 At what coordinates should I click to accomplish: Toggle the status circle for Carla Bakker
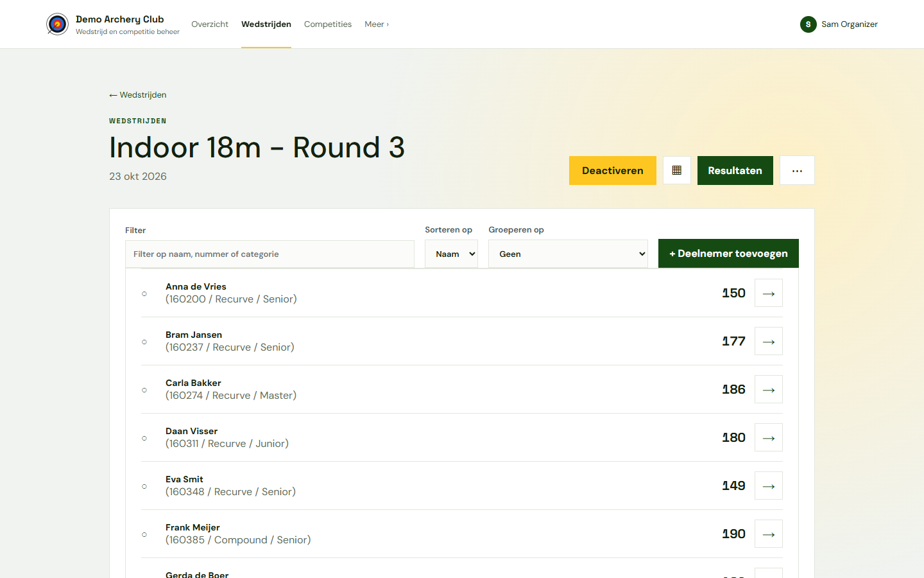tap(144, 390)
